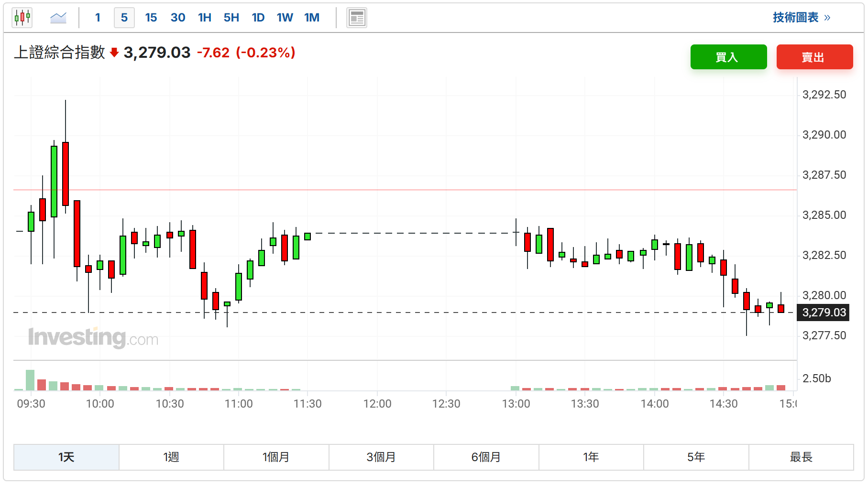Click the 09:30 time axis label
Viewport: 868px width, 485px height.
[x=31, y=404]
